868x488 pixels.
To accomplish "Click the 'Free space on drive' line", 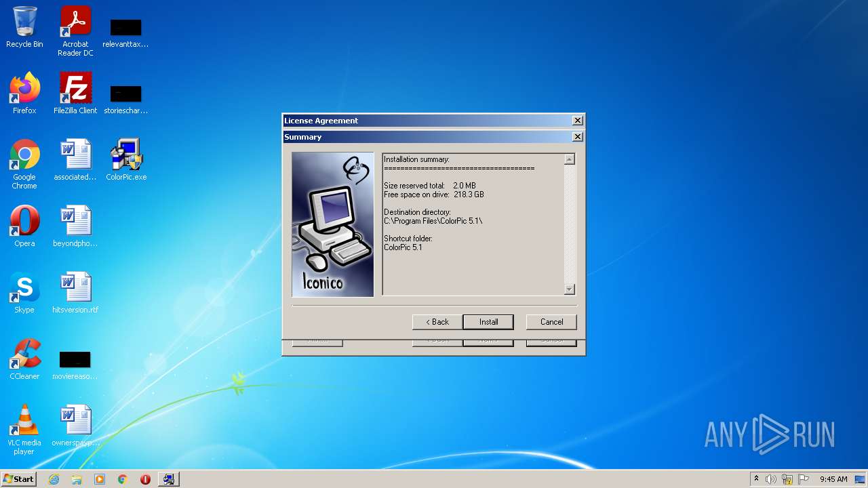I will tap(434, 195).
